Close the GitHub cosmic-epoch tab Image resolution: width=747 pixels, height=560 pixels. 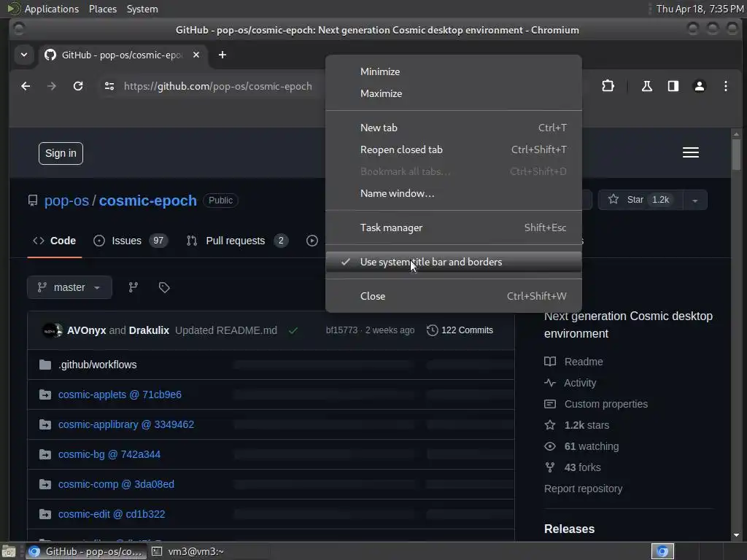[x=196, y=55]
